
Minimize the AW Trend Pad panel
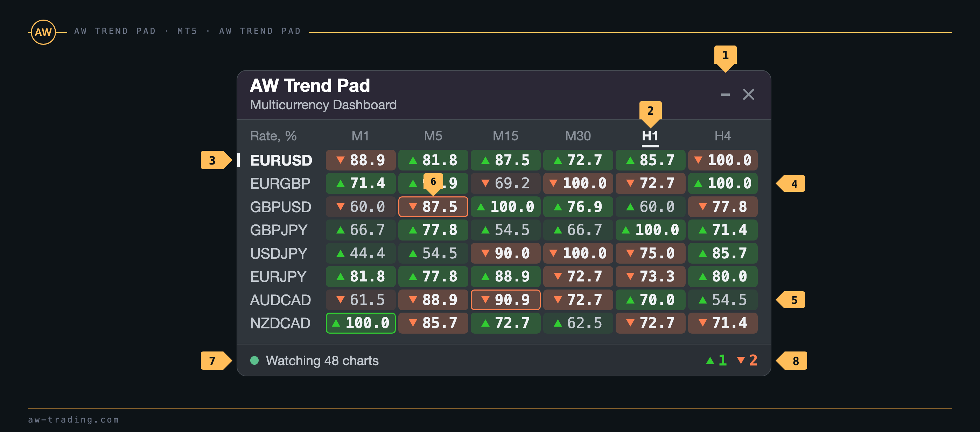(725, 95)
